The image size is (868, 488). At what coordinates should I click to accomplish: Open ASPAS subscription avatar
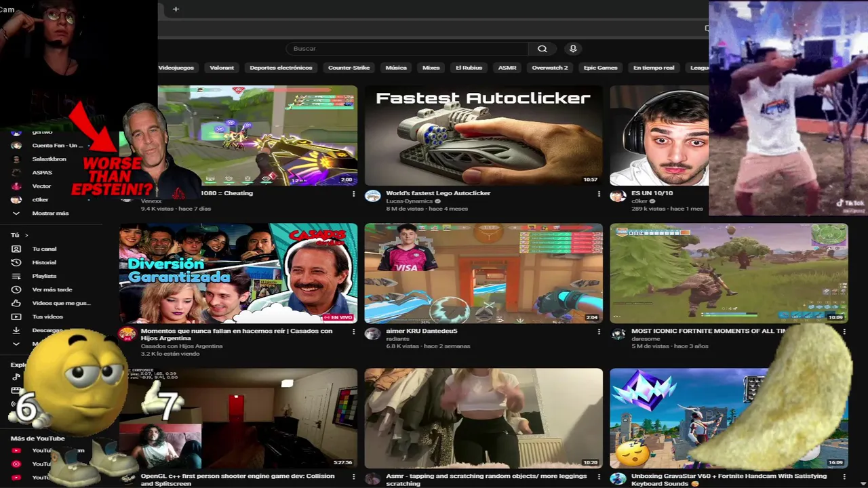[x=16, y=173]
